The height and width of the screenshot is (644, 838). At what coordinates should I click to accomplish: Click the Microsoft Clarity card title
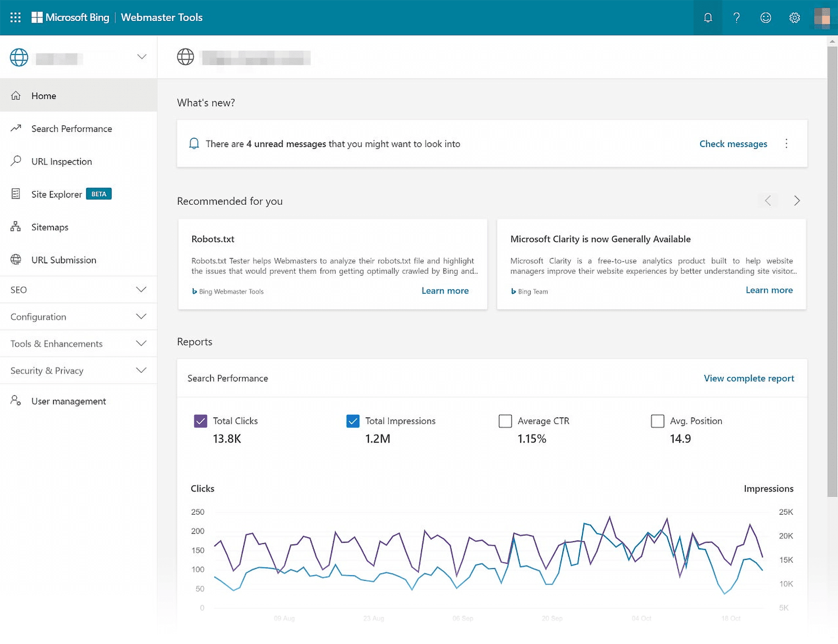(x=601, y=239)
